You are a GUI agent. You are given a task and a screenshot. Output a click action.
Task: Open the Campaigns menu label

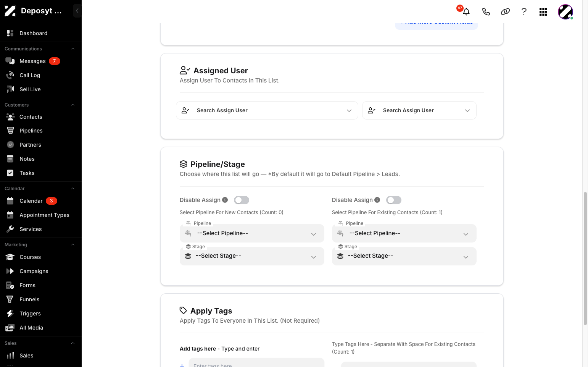(x=34, y=271)
